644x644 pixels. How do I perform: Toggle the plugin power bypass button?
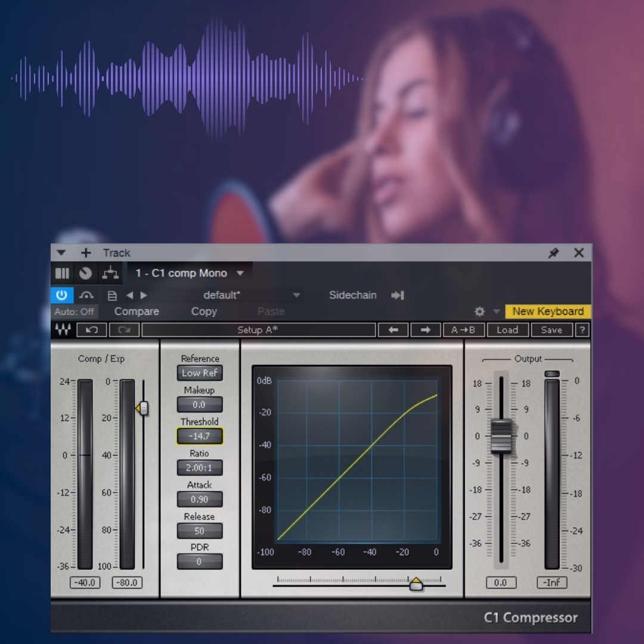click(x=62, y=295)
